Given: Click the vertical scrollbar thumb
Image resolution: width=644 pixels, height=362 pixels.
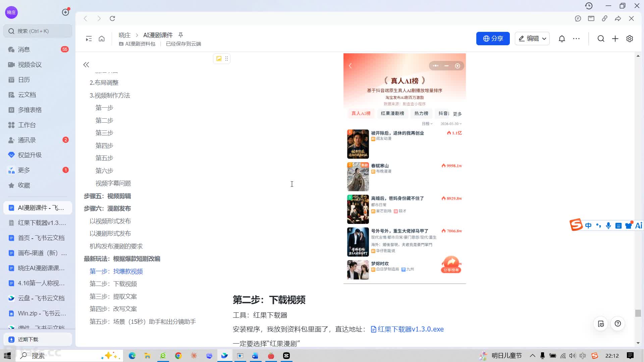Looking at the screenshot, I should tap(638, 313).
